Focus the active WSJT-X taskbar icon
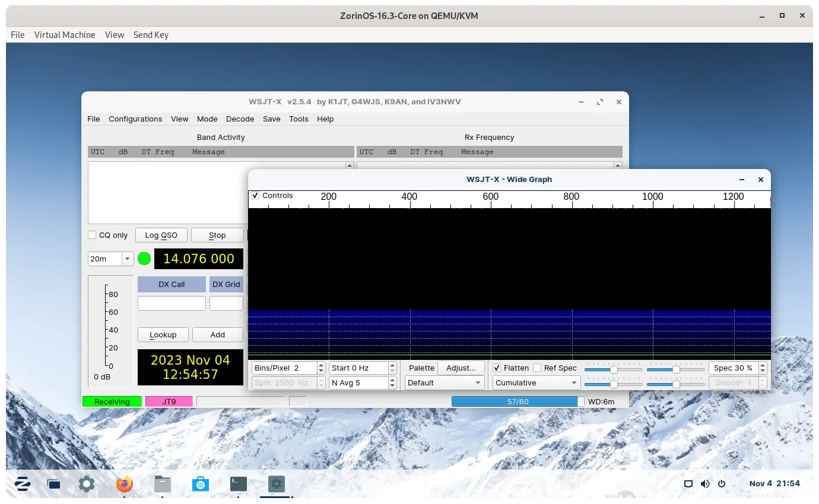This screenshot has width=819, height=504. [x=277, y=484]
